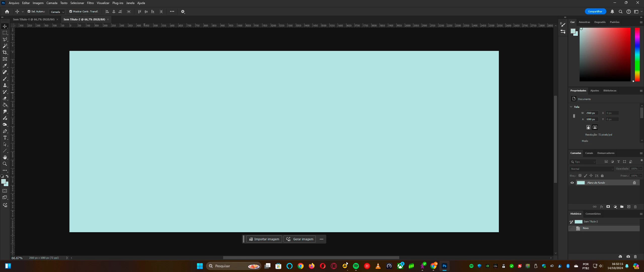This screenshot has height=272, width=644.
Task: Hide the Plano de Fundo layer
Action: coord(572,183)
